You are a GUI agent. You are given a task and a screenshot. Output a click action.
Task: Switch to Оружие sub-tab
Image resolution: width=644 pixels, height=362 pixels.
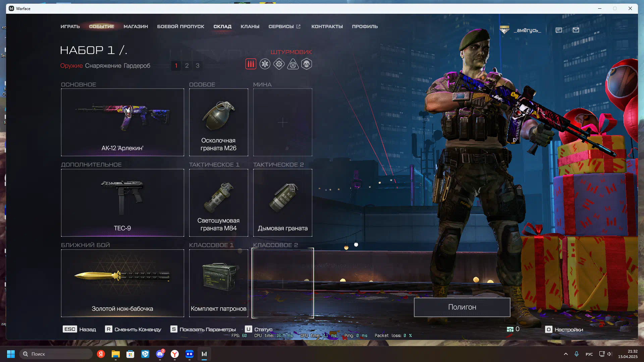point(71,66)
